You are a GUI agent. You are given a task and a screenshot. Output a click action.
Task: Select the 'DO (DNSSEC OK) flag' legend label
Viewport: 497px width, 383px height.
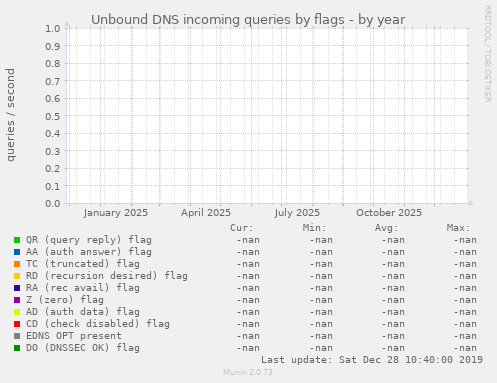pyautogui.click(x=83, y=348)
